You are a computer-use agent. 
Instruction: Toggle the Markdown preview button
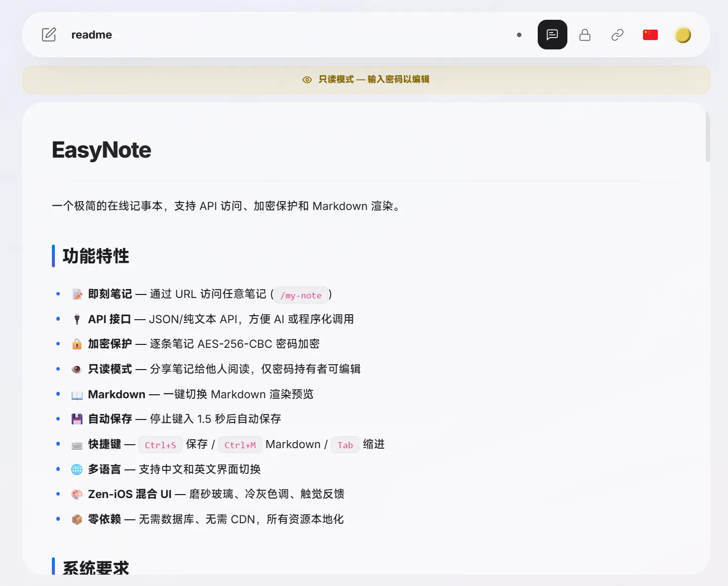click(552, 35)
